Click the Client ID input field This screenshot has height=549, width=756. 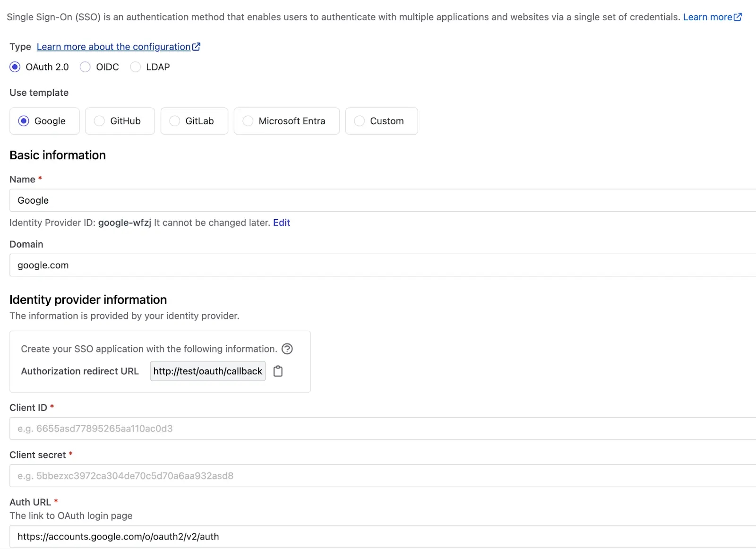(378, 429)
